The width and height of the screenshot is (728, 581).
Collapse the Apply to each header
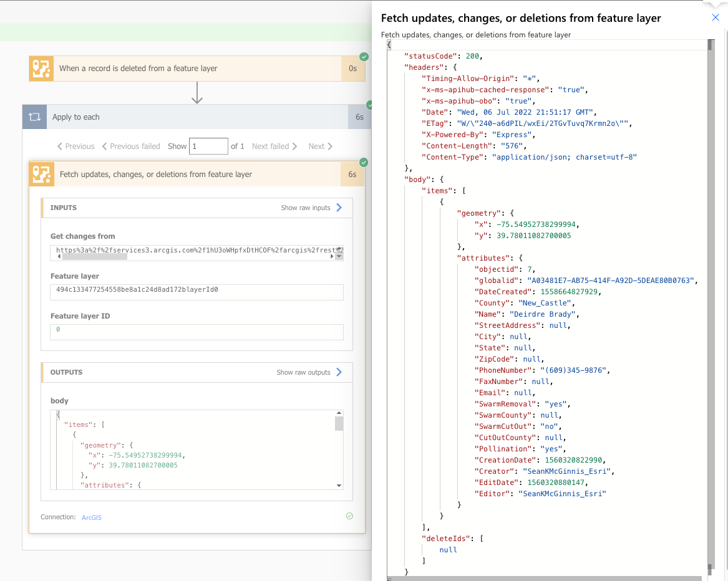[187, 117]
